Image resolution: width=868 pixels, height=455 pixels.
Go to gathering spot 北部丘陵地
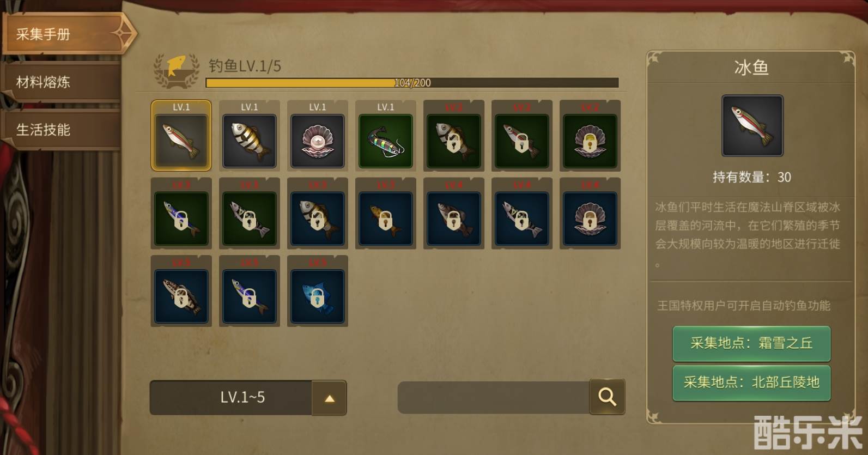coord(751,383)
